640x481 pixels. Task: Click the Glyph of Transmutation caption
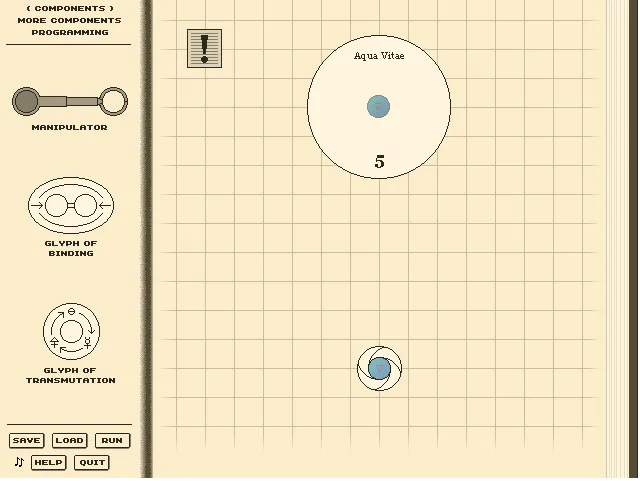tap(71, 375)
